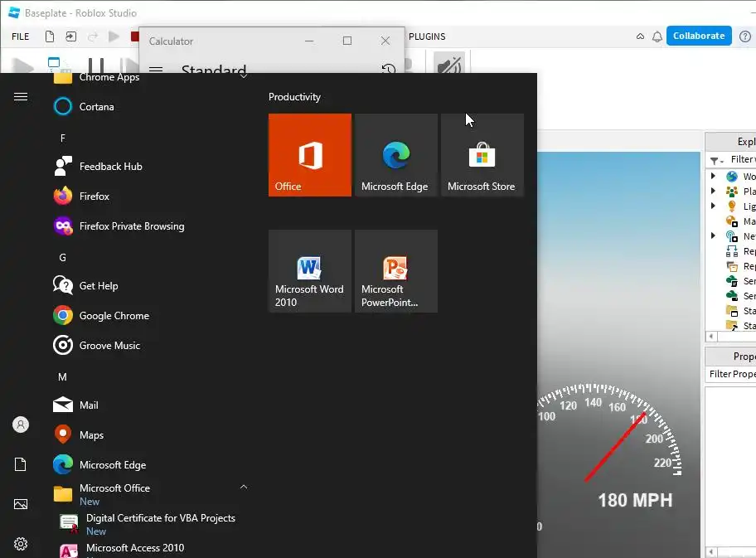This screenshot has height=558, width=756.
Task: Click the Roblox Studio notifications bell
Action: click(657, 36)
